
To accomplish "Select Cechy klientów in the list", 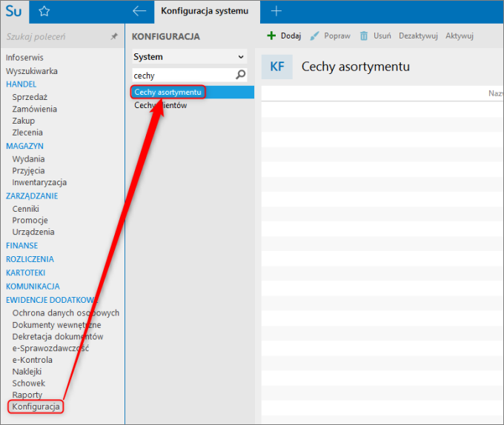I will pos(161,105).
